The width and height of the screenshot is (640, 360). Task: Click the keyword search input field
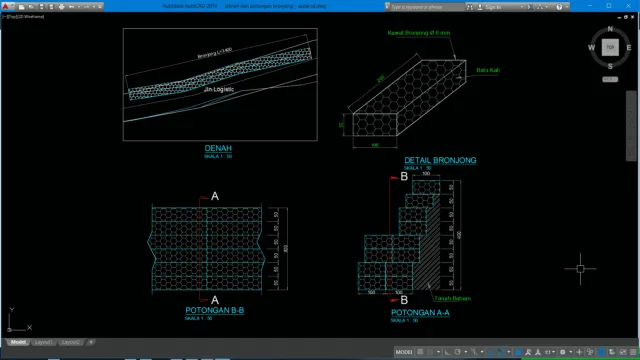click(427, 7)
